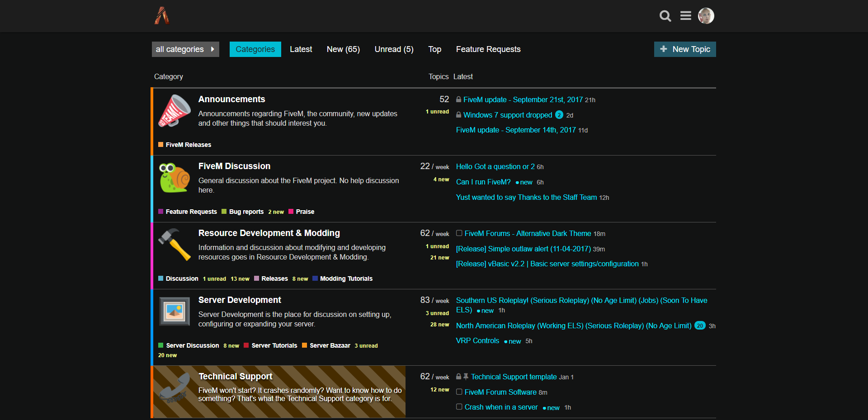Check the box beside Crash when in a server

pyautogui.click(x=459, y=407)
